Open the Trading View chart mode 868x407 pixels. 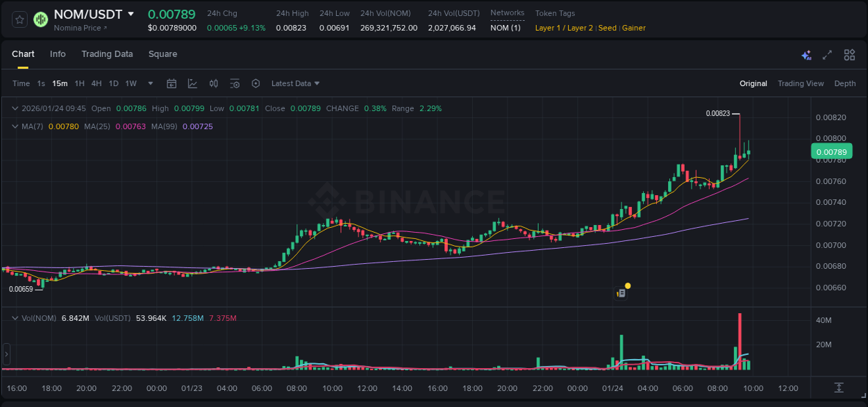[801, 83]
